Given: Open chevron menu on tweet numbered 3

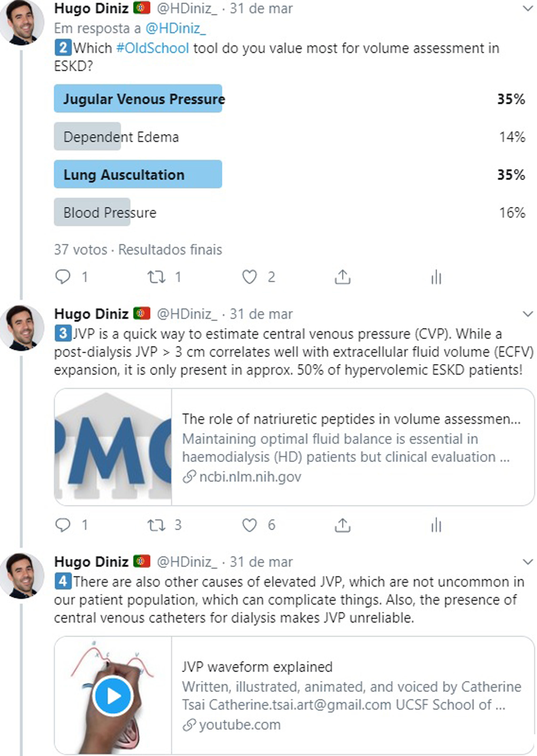Looking at the screenshot, I should [528, 314].
